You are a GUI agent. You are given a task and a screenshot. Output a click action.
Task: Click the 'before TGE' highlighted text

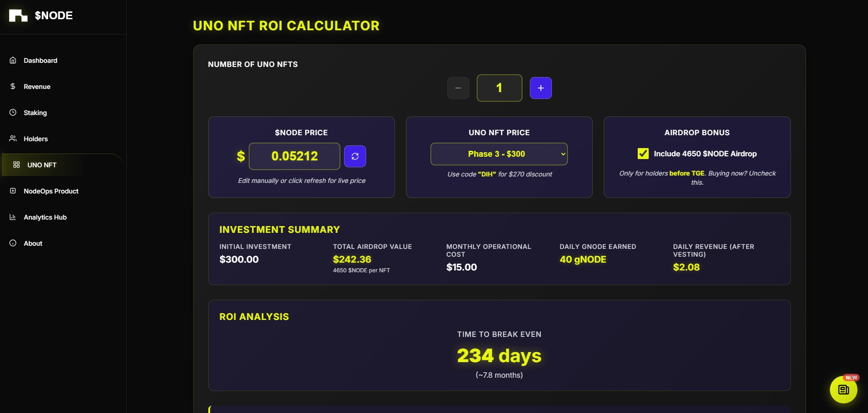click(687, 173)
